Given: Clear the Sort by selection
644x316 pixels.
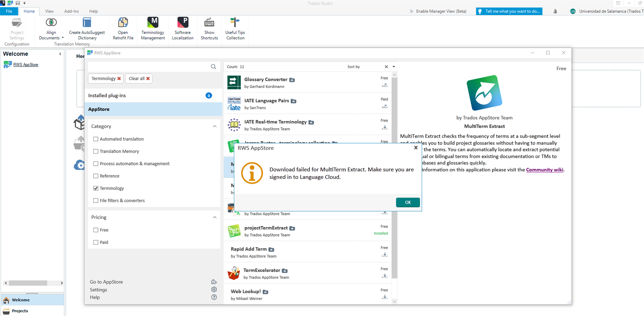Looking at the screenshot, I should [x=386, y=67].
